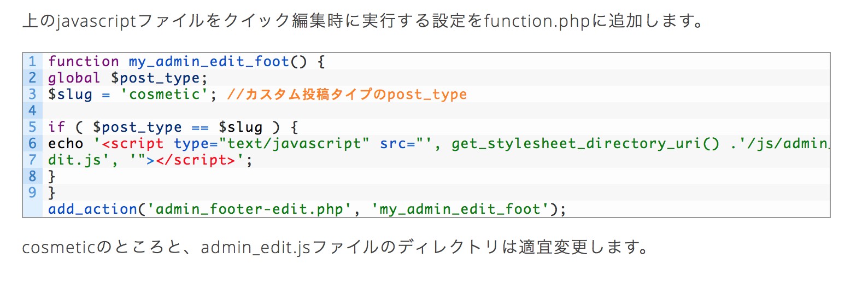Image resolution: width=868 pixels, height=281 pixels.
Task: Click line number 9 in the code gutter
Action: coord(32,192)
